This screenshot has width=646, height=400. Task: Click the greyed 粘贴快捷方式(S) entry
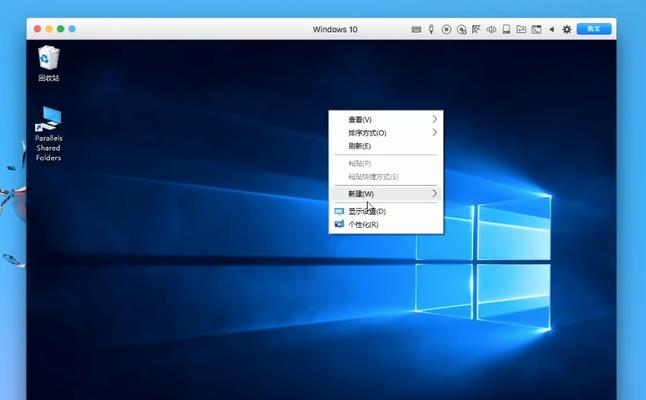pyautogui.click(x=386, y=177)
